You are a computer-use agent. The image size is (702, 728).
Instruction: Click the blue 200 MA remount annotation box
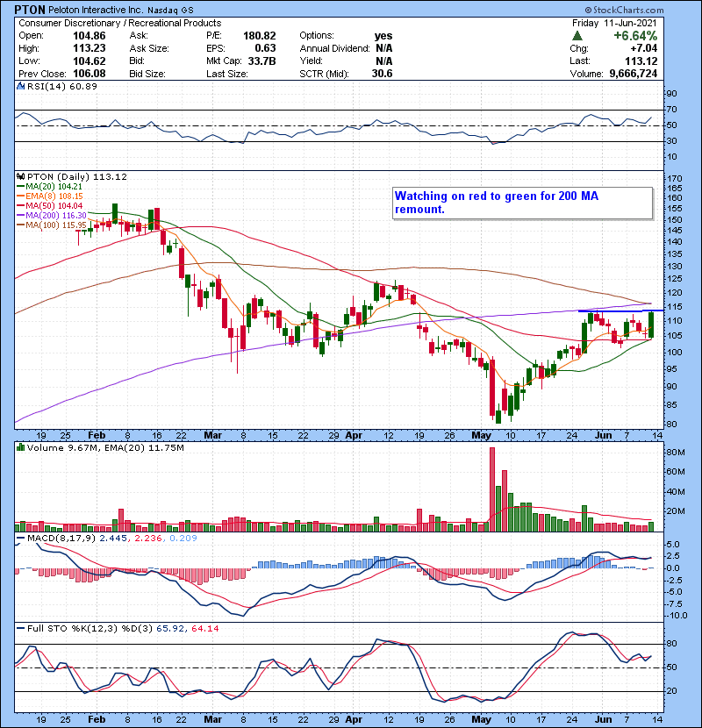point(523,203)
